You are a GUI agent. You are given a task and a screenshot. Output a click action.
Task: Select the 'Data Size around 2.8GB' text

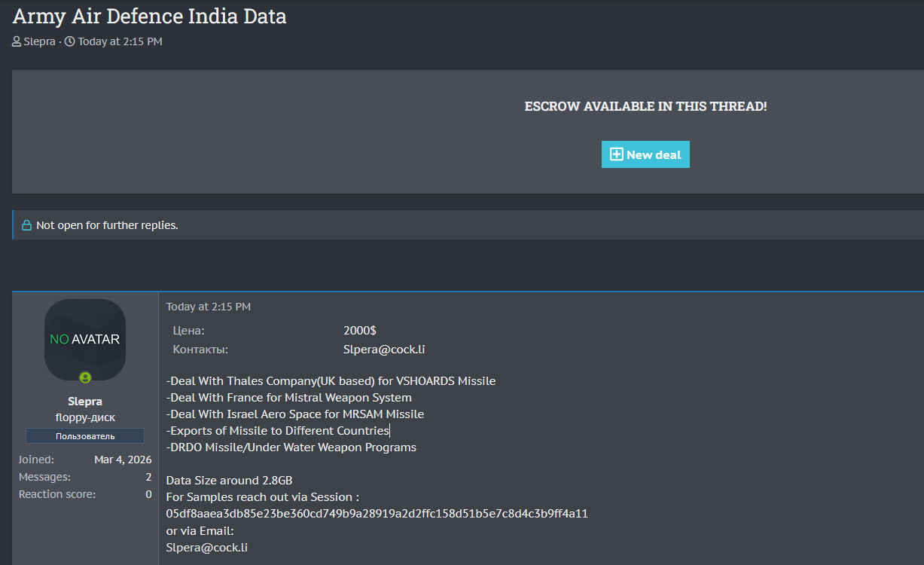click(230, 481)
